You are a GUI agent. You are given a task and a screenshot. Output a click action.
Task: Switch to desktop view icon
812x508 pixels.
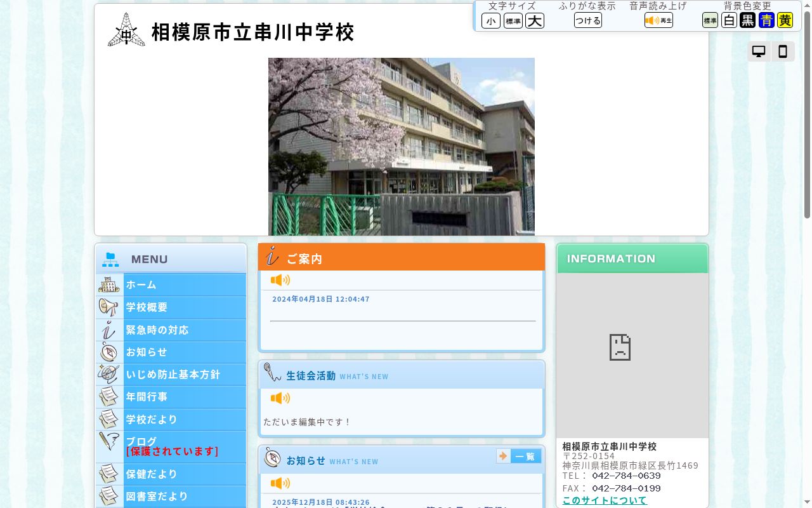[x=759, y=52]
